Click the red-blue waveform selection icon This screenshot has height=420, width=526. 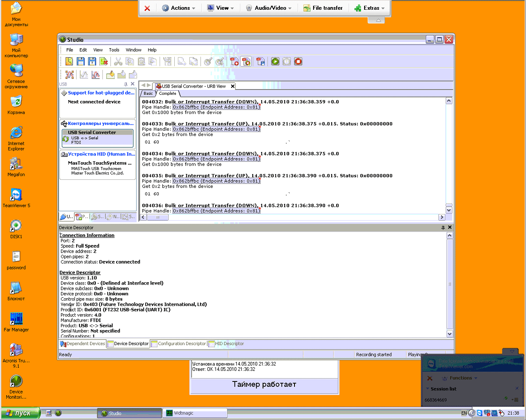coord(70,74)
